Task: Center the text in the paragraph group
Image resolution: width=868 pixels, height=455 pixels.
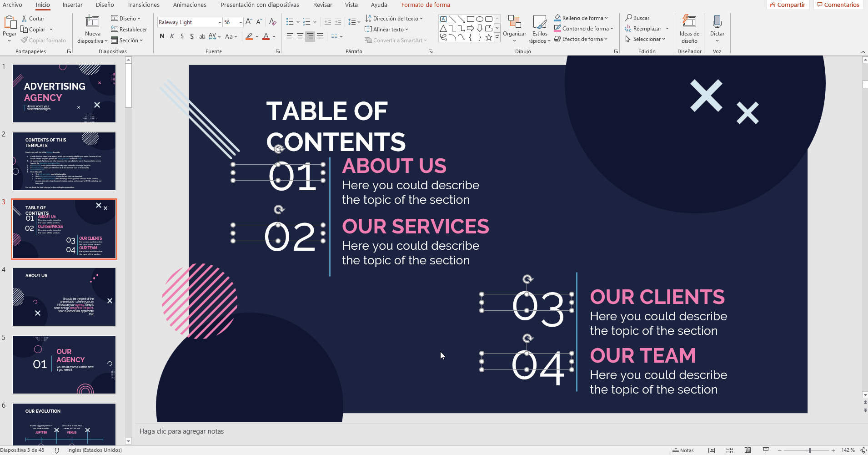Action: (x=300, y=36)
